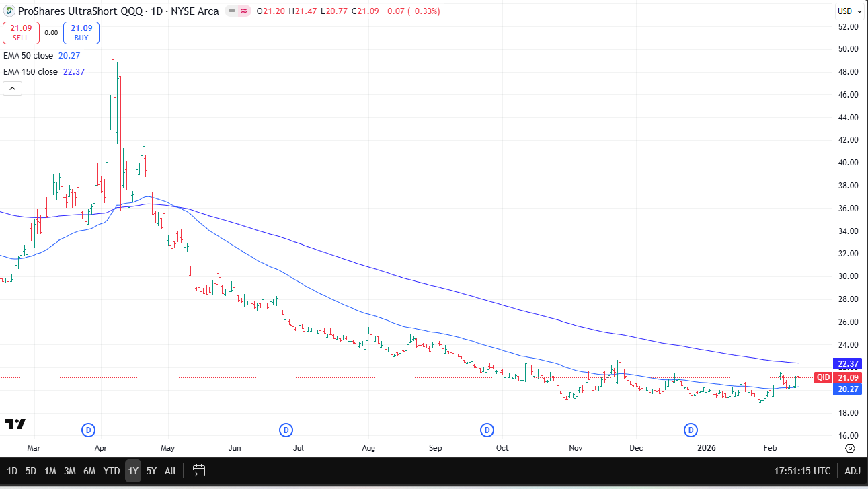
Task: Click the ProShares symbol logo icon
Action: [x=9, y=11]
